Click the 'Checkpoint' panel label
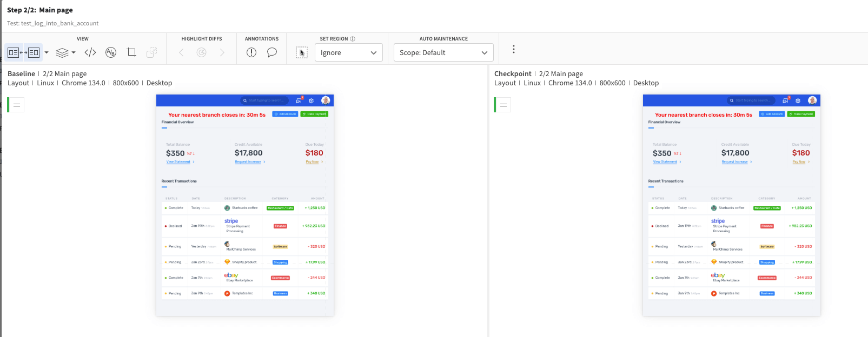 click(513, 73)
